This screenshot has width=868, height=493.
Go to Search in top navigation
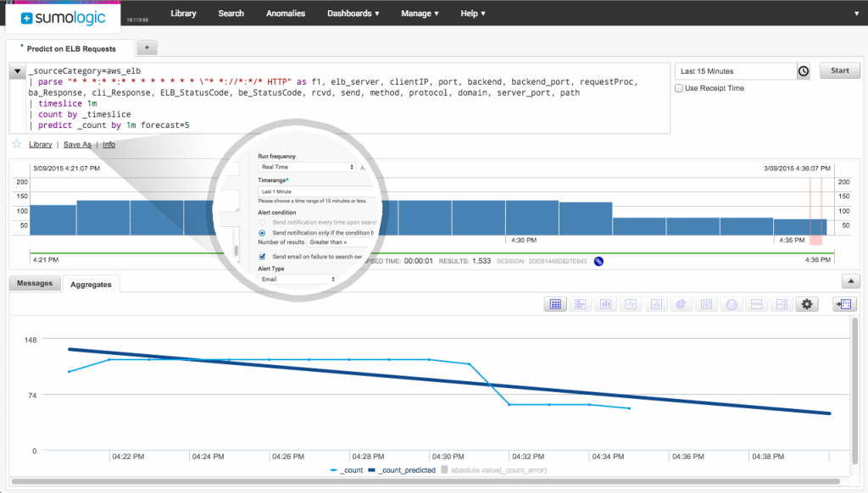(x=231, y=14)
